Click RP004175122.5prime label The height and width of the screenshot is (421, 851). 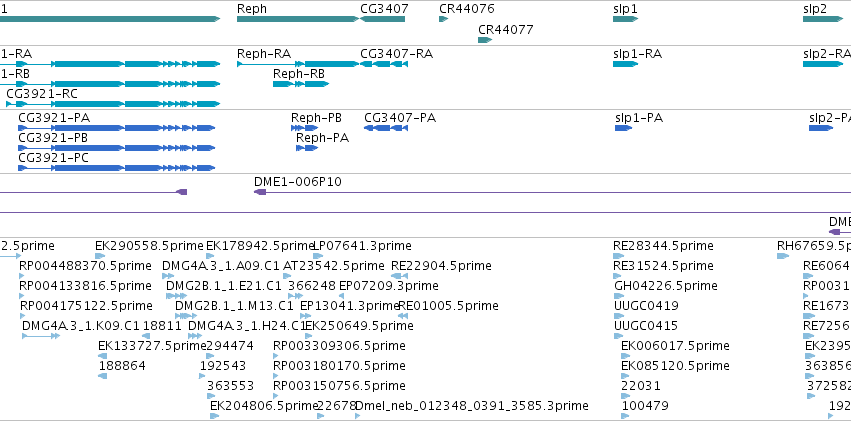pyautogui.click(x=86, y=305)
